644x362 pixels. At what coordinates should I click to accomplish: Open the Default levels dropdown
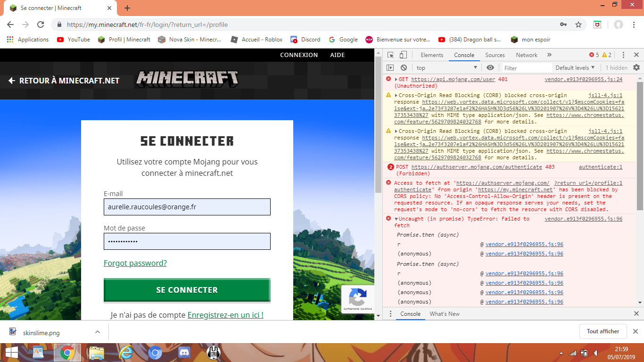pyautogui.click(x=575, y=68)
